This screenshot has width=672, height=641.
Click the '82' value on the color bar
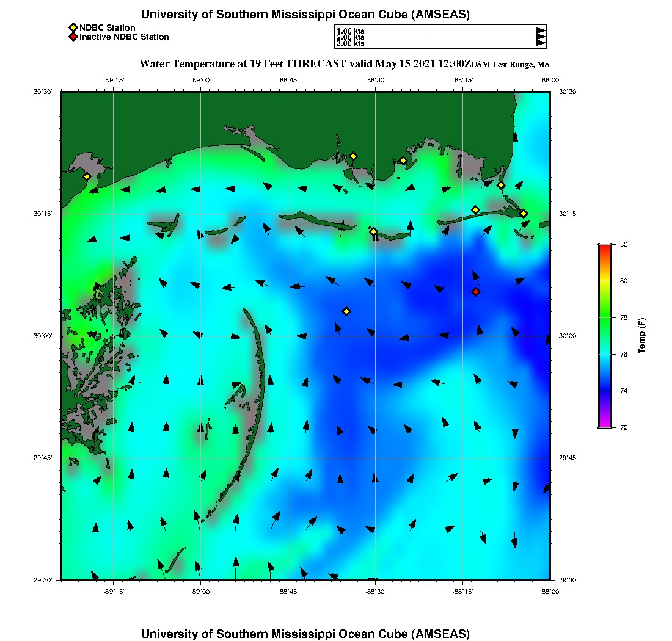(x=624, y=245)
